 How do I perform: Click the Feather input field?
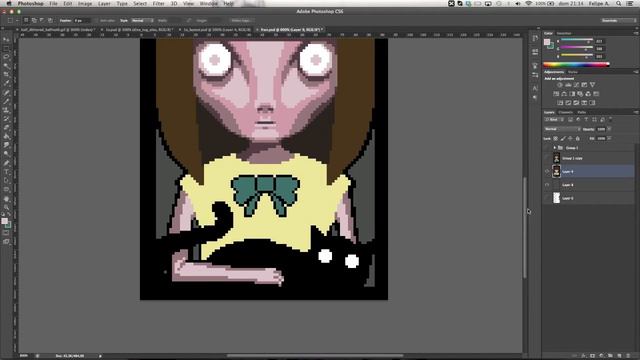tap(82, 20)
